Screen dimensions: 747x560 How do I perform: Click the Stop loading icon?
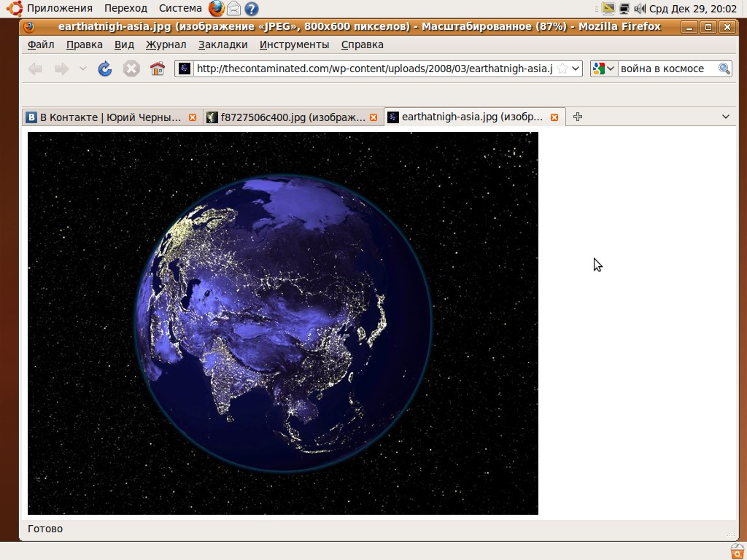[x=131, y=69]
